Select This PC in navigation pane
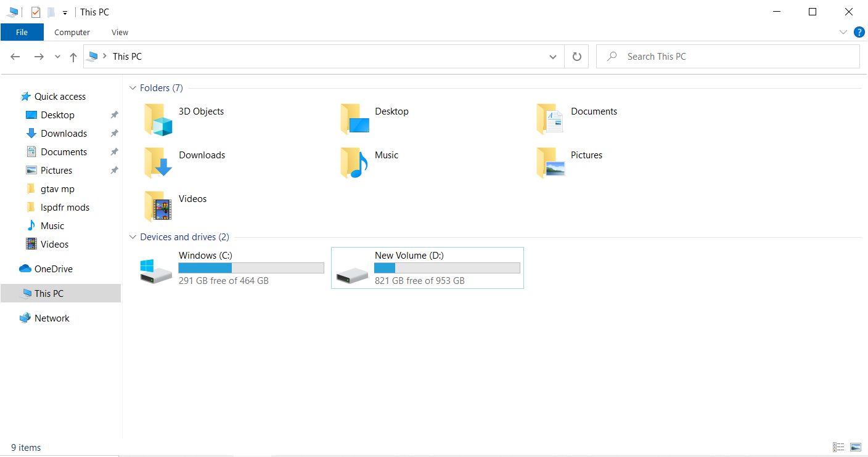Viewport: 868px width, 457px height. pyautogui.click(x=60, y=294)
